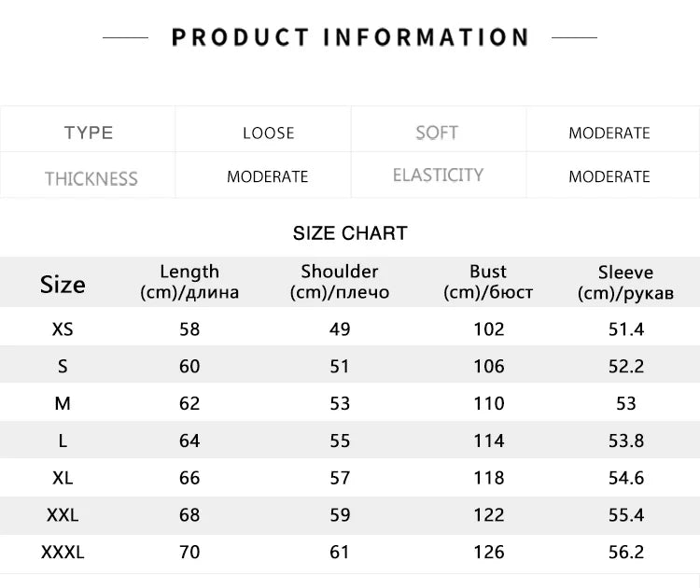This screenshot has height=588, width=700.
Task: Select the LOOSE value cell
Action: click(268, 133)
